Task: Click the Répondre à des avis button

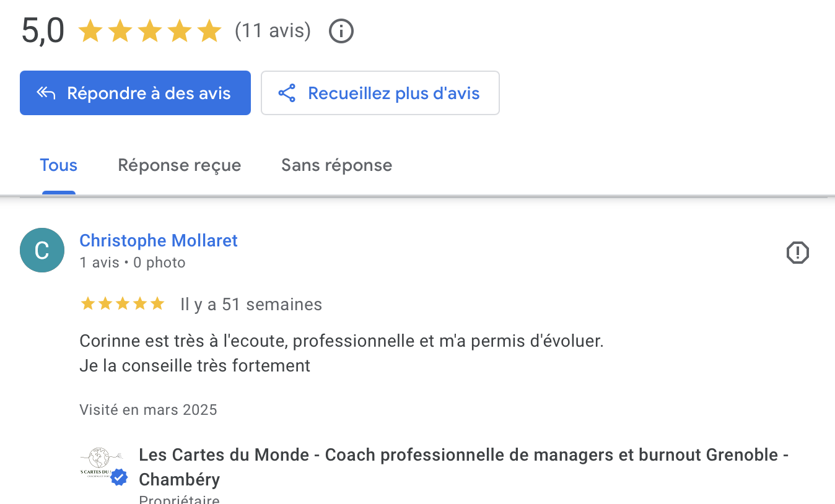Action: point(135,93)
